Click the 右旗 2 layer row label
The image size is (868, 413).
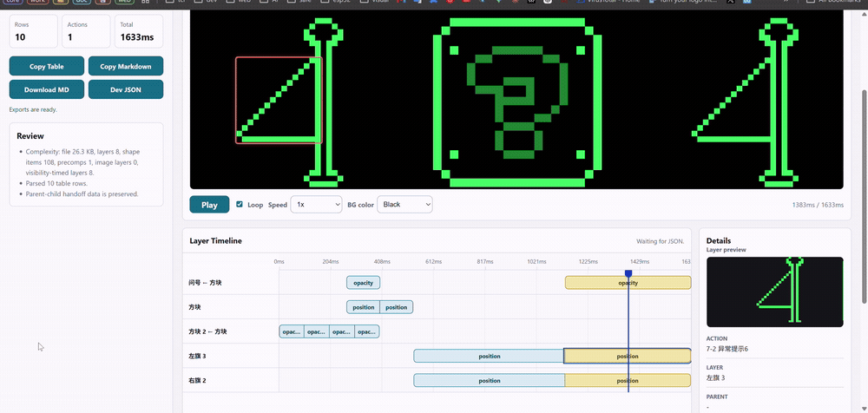(x=198, y=380)
